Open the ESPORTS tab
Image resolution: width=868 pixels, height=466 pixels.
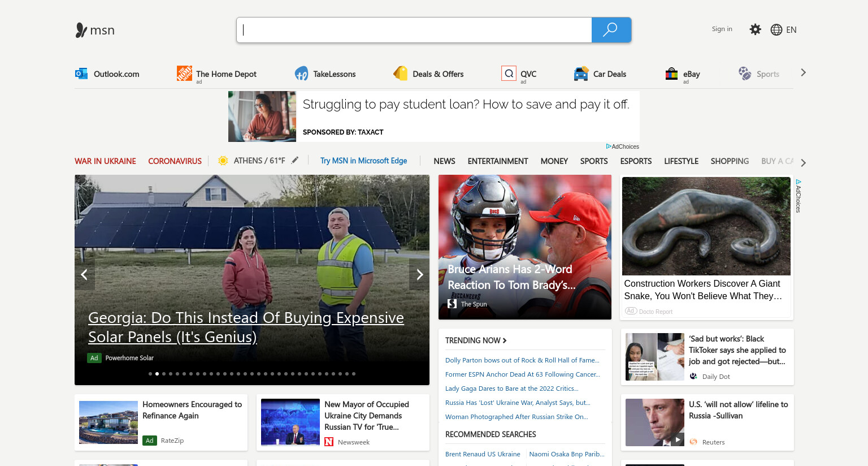coord(636,161)
